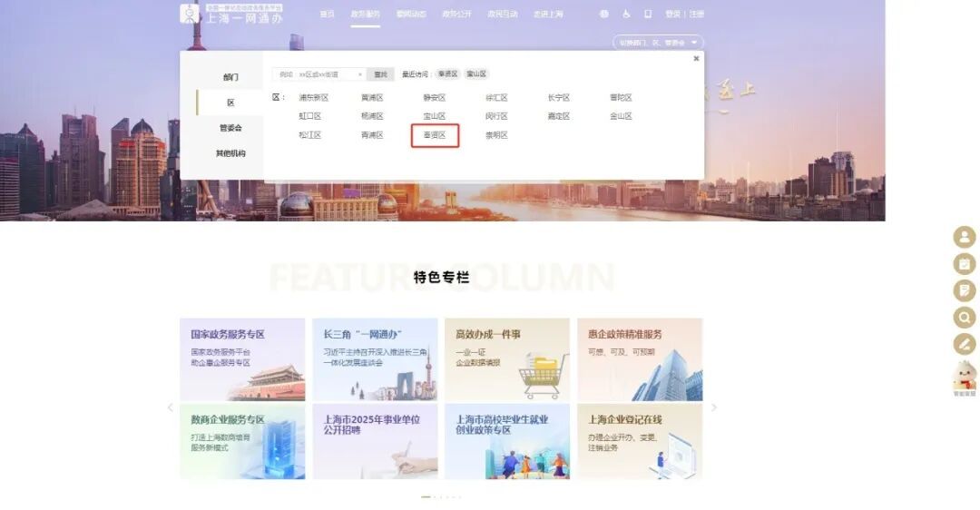Image resolution: width=980 pixels, height=510 pixels.
Task: Open 政民互动 navigation tab
Action: pyautogui.click(x=503, y=14)
